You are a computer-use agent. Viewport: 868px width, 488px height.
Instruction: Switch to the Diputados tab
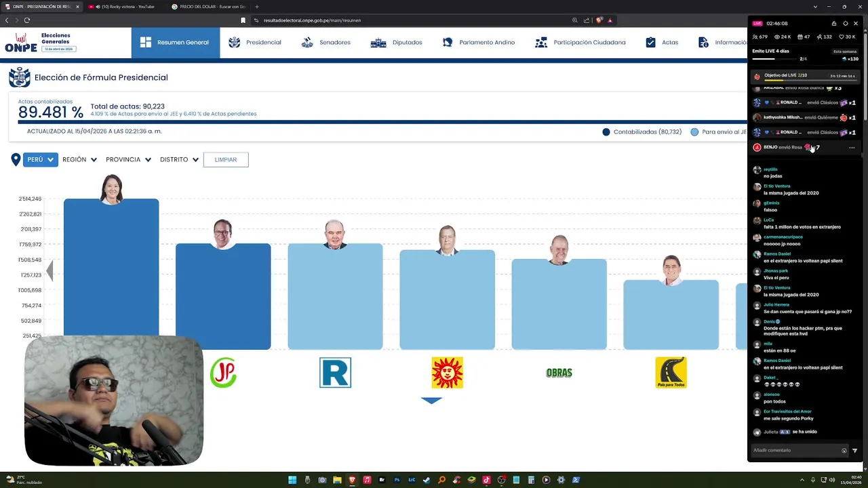tap(397, 42)
